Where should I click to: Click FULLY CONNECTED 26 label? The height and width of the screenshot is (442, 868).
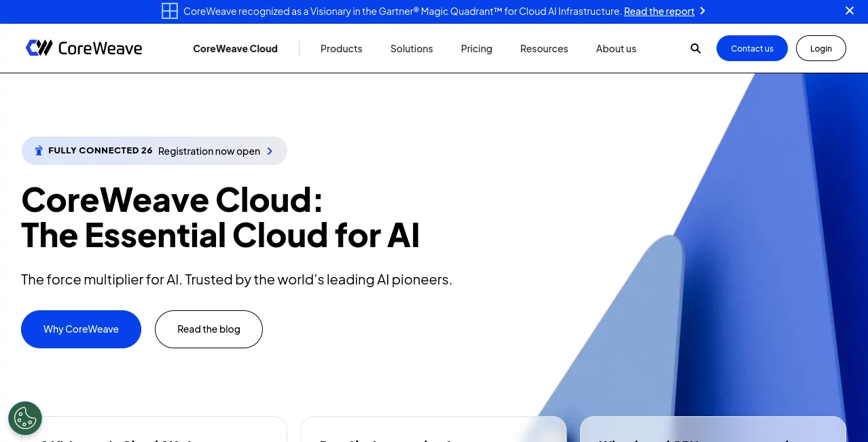point(100,151)
